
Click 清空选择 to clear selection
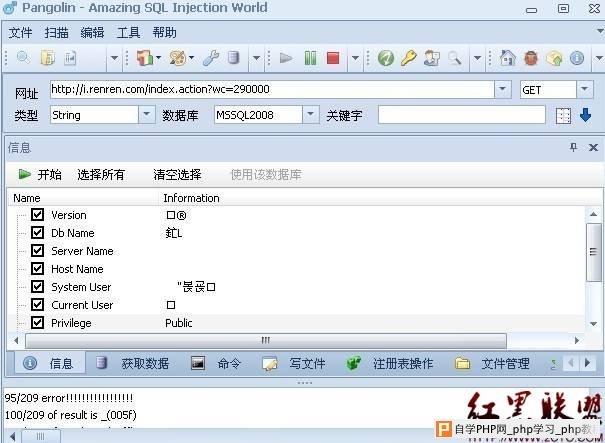177,175
